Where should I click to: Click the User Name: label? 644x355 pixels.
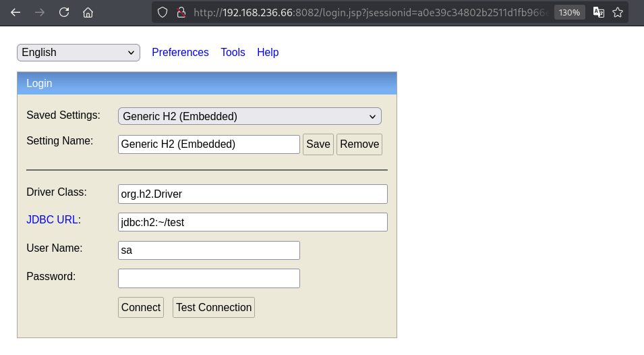[x=54, y=248]
